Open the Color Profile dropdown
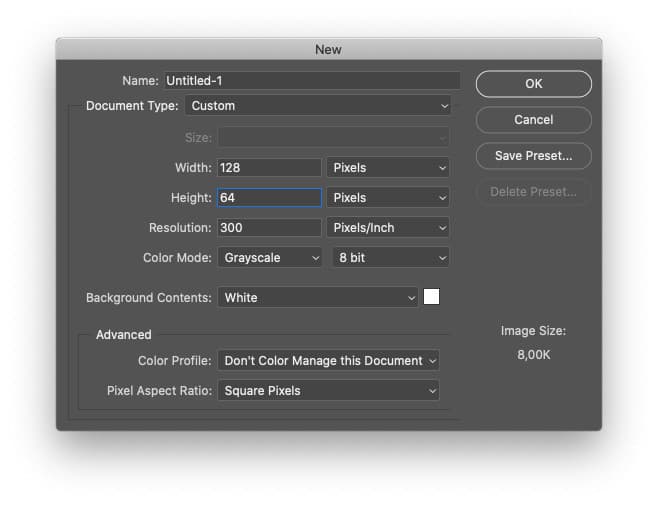 point(329,361)
